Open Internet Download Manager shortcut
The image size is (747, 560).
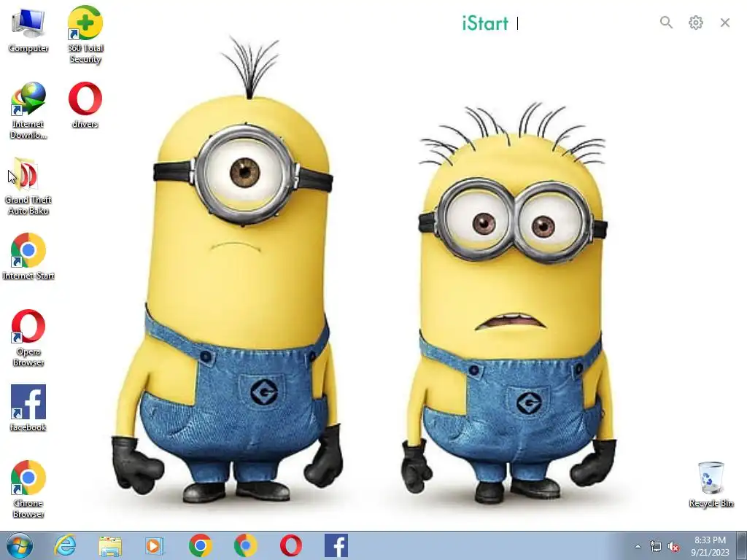tap(28, 109)
